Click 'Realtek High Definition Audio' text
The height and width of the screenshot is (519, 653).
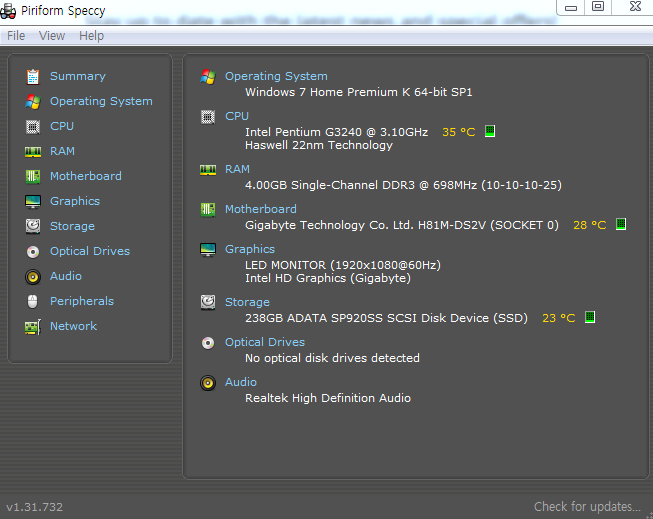tap(328, 398)
